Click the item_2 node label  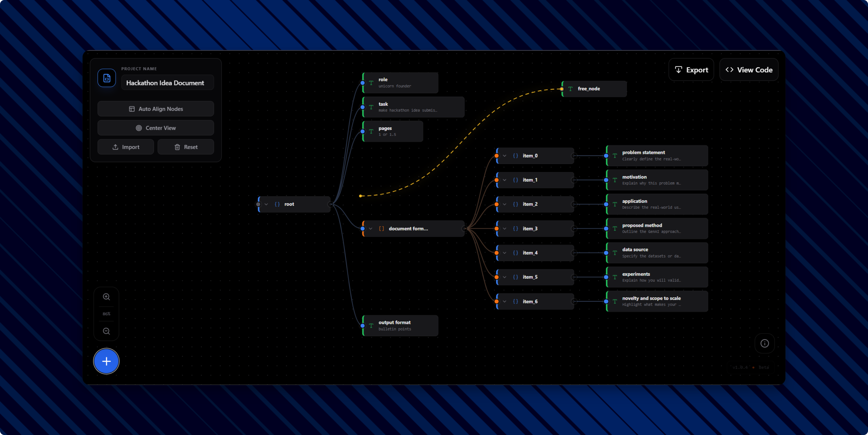[x=530, y=204]
